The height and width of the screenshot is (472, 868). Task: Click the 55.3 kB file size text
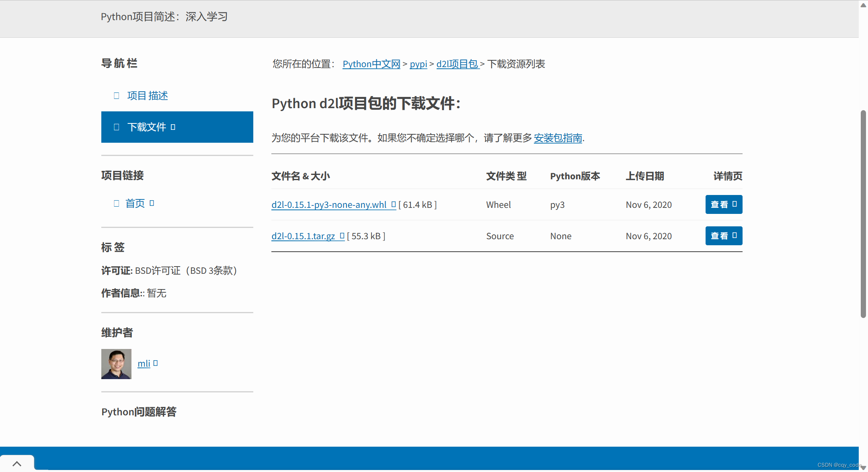pos(366,236)
